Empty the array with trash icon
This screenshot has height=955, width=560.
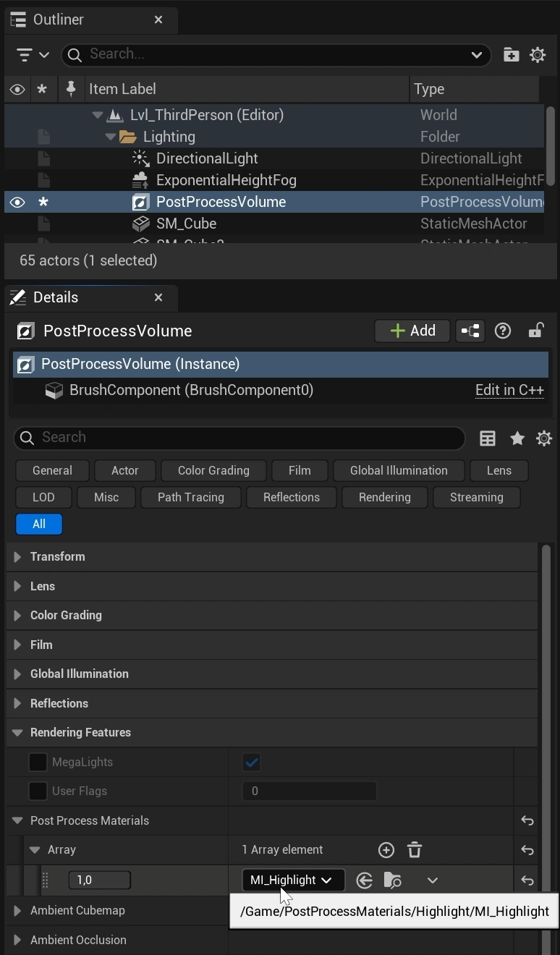pos(415,850)
